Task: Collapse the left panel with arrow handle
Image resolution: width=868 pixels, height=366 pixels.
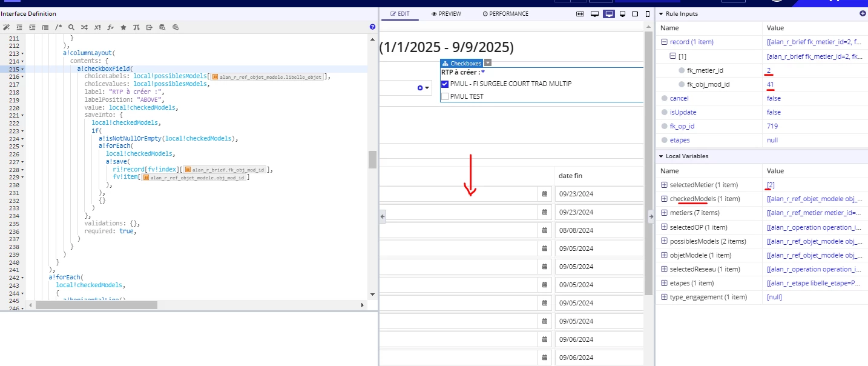Action: tap(382, 216)
